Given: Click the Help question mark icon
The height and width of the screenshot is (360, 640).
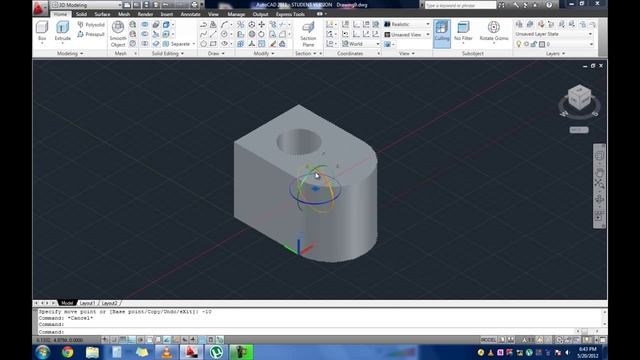Looking at the screenshot, I should [x=549, y=5].
